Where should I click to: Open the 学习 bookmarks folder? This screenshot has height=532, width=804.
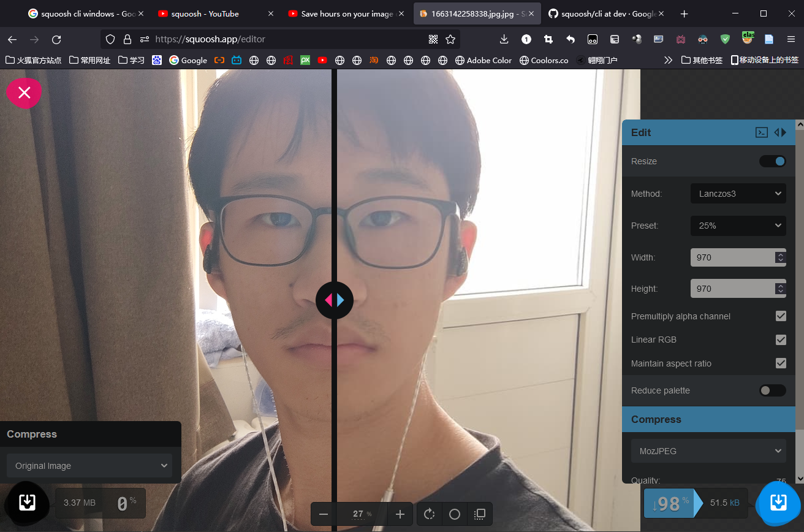pos(131,60)
